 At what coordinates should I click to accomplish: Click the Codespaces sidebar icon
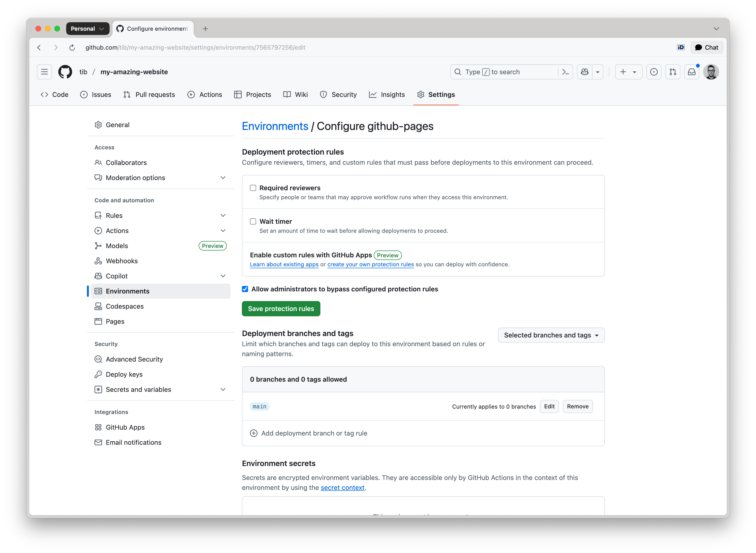(98, 306)
